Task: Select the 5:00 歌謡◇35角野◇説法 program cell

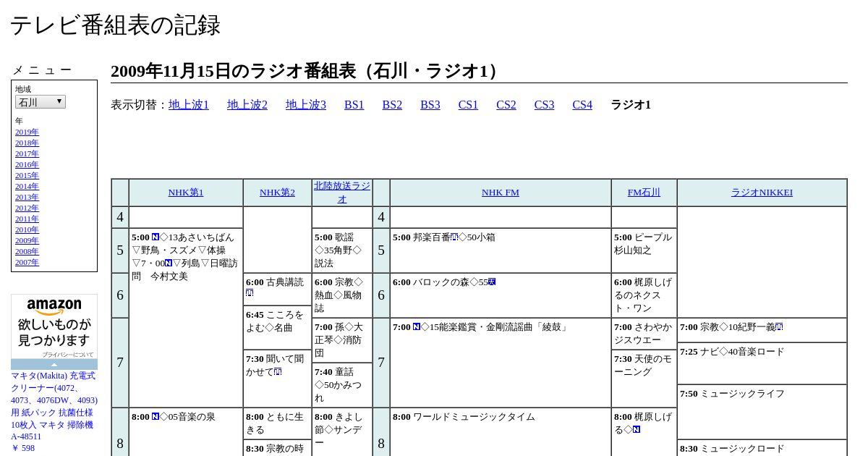Action: [x=342, y=250]
